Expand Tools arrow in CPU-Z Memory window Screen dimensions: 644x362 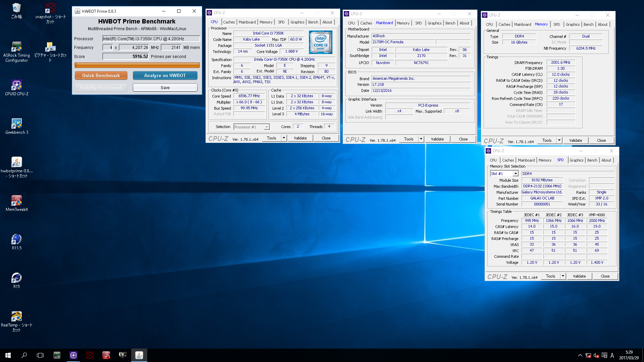559,140
